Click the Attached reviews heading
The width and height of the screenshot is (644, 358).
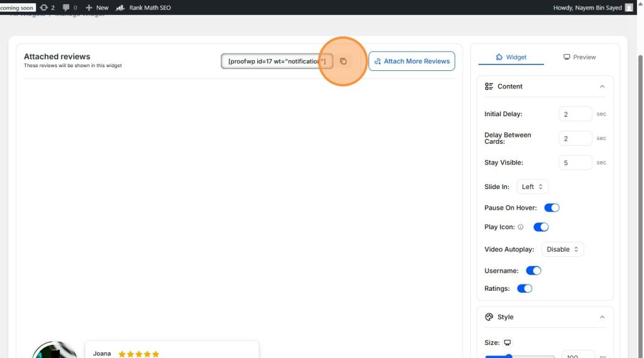tap(57, 57)
